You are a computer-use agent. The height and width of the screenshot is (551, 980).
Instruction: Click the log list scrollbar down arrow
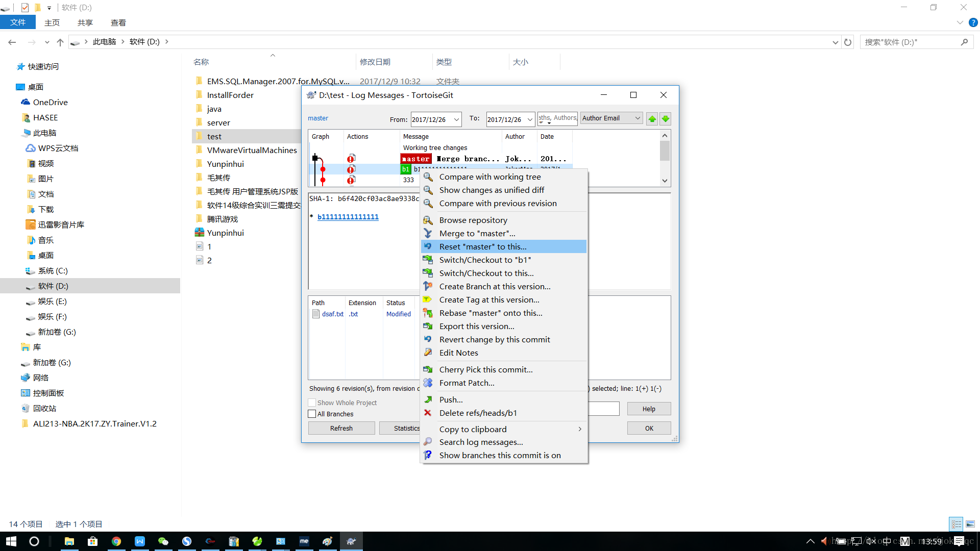(665, 181)
